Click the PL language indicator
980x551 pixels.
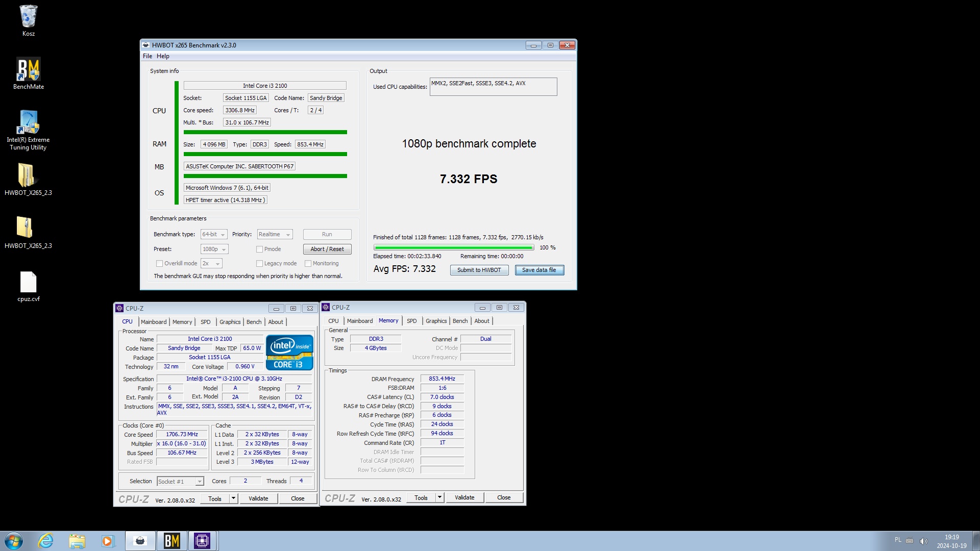click(x=898, y=540)
